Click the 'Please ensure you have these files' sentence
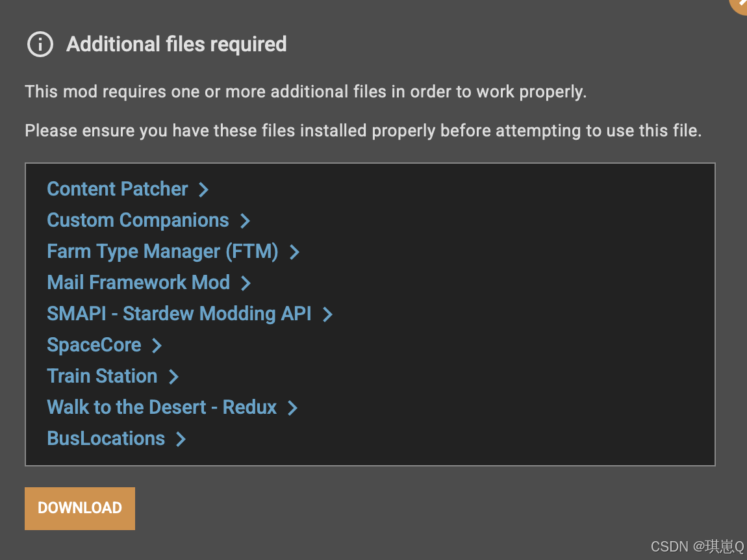This screenshot has width=747, height=560. 363,131
